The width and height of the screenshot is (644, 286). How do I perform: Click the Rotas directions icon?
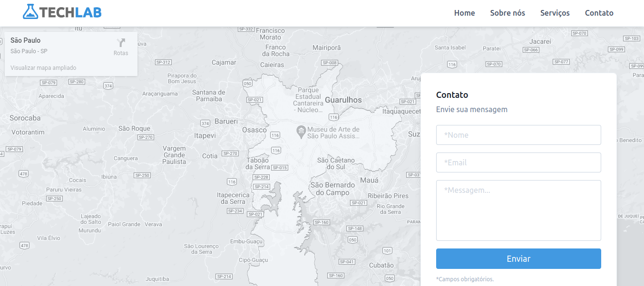point(121,43)
